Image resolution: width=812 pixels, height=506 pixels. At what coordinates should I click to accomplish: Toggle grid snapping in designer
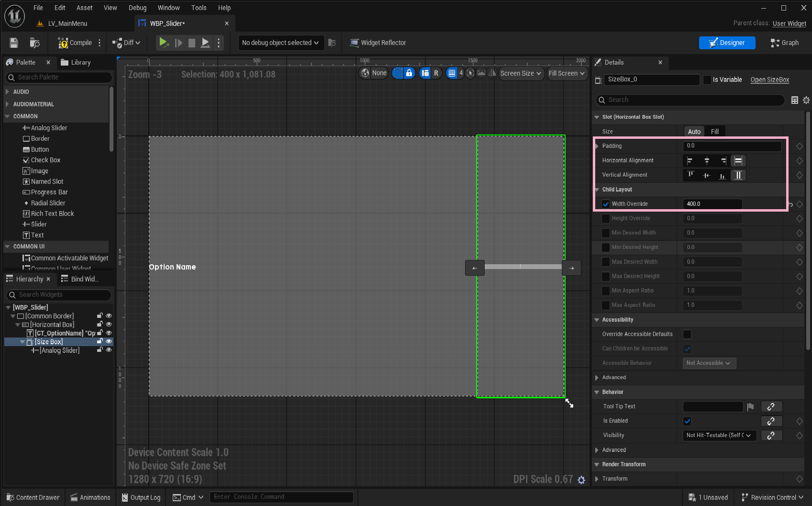[452, 73]
